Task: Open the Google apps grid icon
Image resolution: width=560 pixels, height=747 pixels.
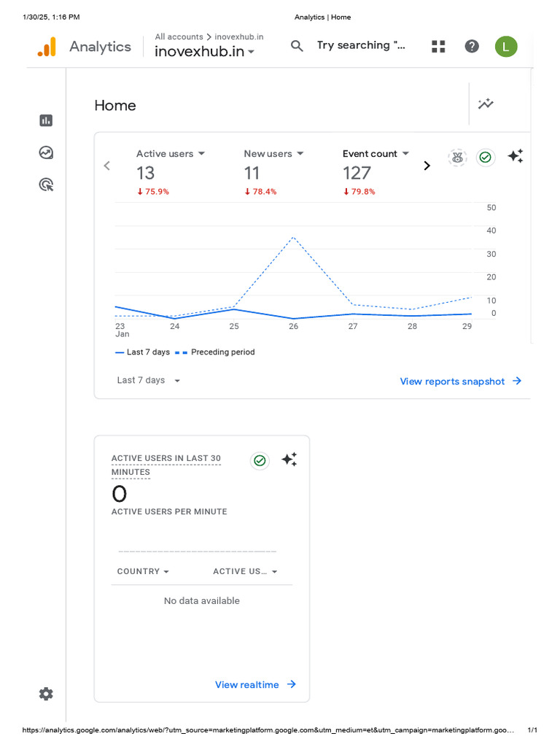Action: click(x=438, y=46)
